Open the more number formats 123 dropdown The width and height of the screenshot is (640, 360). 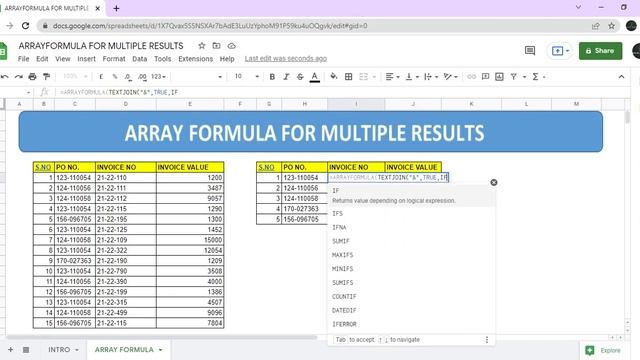(x=158, y=77)
